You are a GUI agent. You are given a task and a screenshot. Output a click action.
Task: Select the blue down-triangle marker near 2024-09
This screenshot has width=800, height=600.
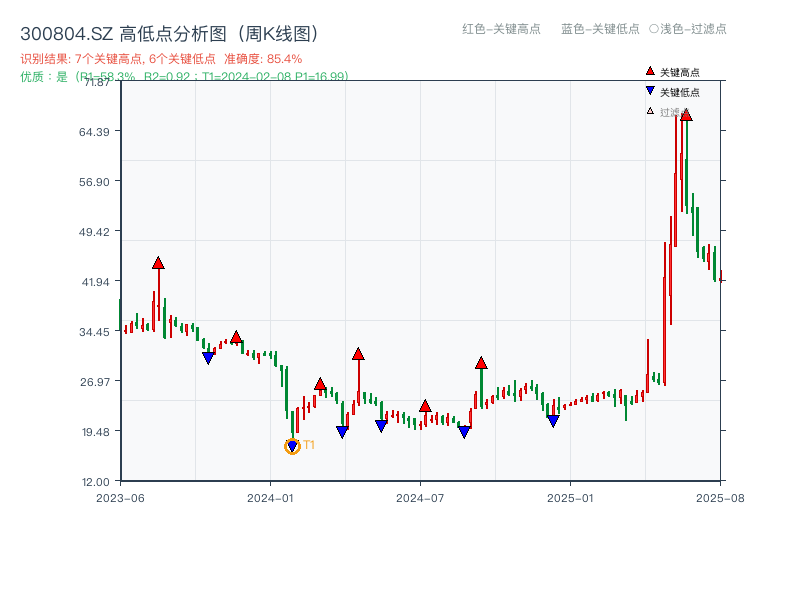pyautogui.click(x=464, y=430)
